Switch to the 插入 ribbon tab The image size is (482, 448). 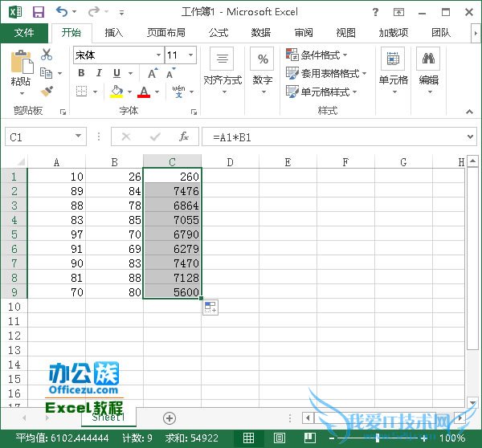coord(114,33)
